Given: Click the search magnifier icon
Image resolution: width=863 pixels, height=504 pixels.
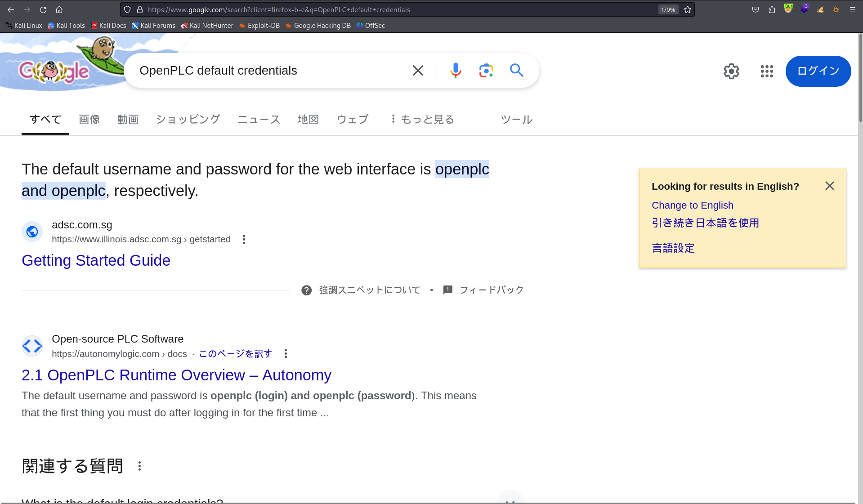Looking at the screenshot, I should (x=516, y=70).
